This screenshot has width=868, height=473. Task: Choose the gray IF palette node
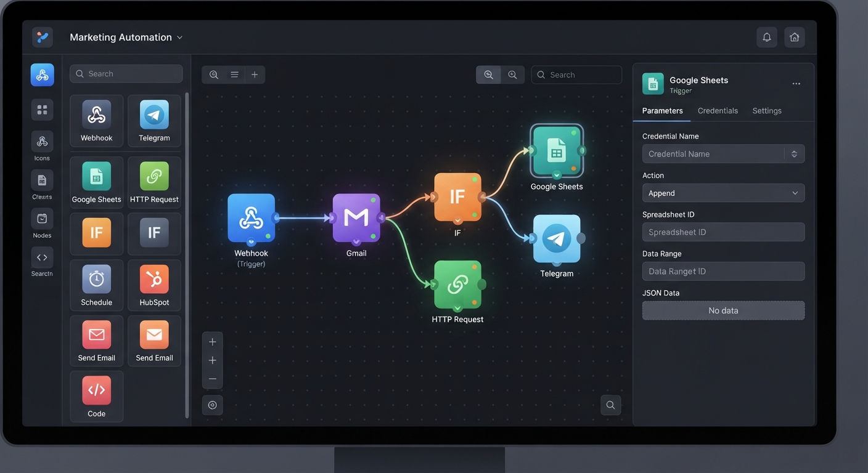tap(154, 233)
